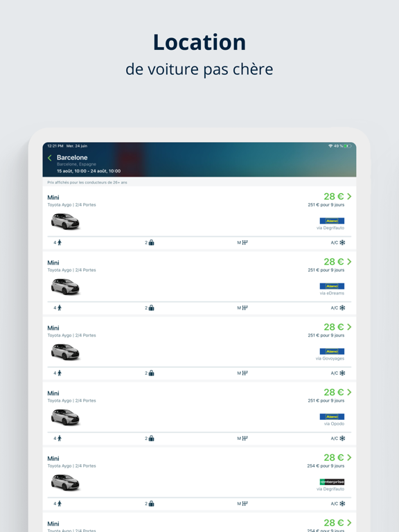
Task: Open the partially visible last Mini listing
Action: [x=199, y=523]
